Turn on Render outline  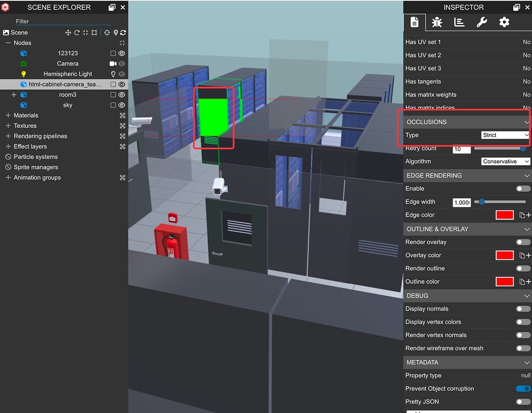pyautogui.click(x=523, y=268)
